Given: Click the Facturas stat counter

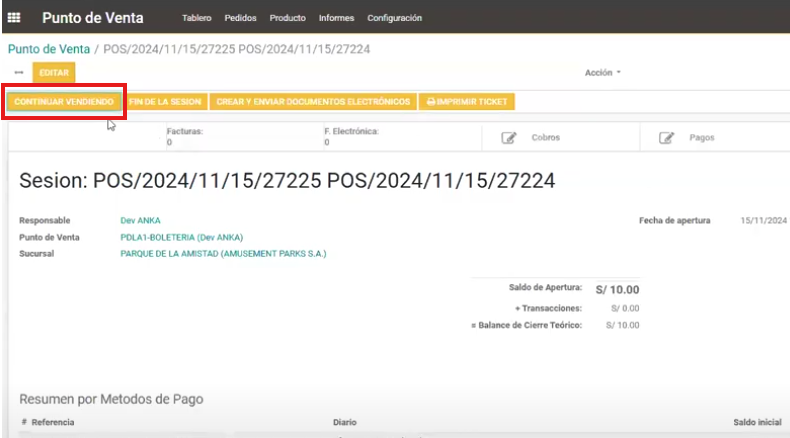Looking at the screenshot, I should tap(185, 137).
